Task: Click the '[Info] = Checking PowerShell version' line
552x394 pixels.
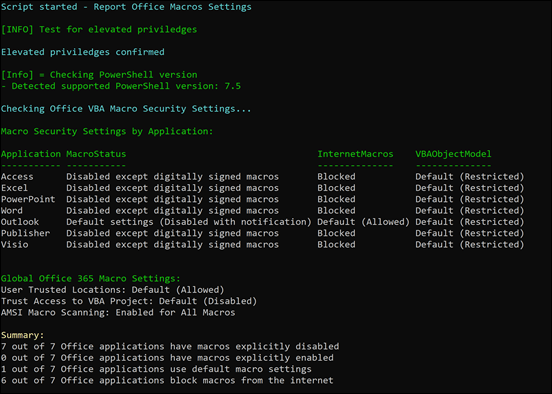Action: (x=99, y=75)
